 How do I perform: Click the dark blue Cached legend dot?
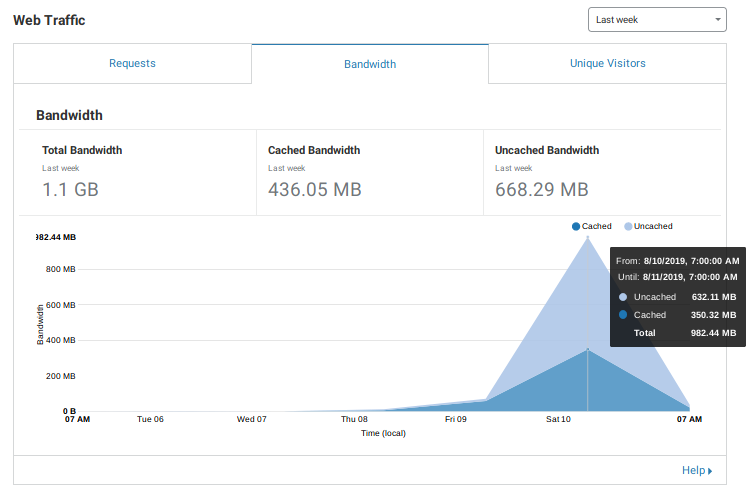coord(576,227)
